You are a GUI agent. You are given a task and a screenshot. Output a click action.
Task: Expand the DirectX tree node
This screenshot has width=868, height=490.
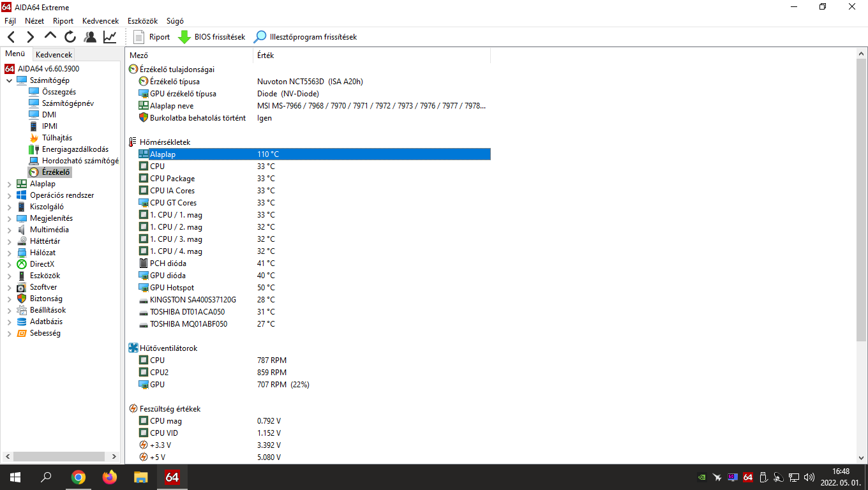coord(9,264)
